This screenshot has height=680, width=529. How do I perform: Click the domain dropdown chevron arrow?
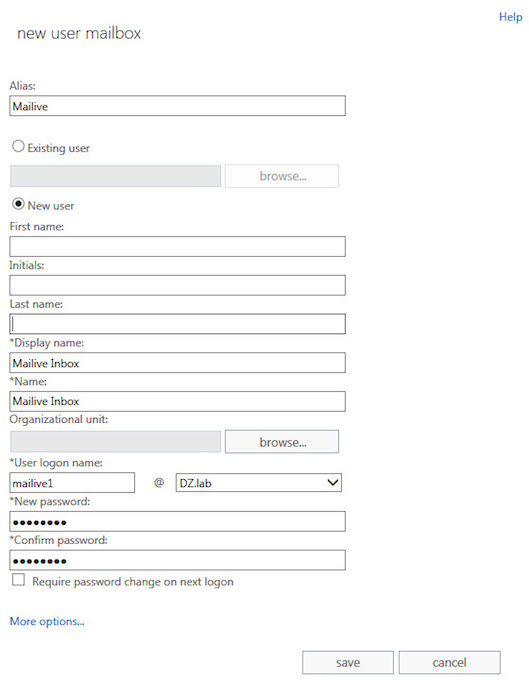pyautogui.click(x=333, y=483)
